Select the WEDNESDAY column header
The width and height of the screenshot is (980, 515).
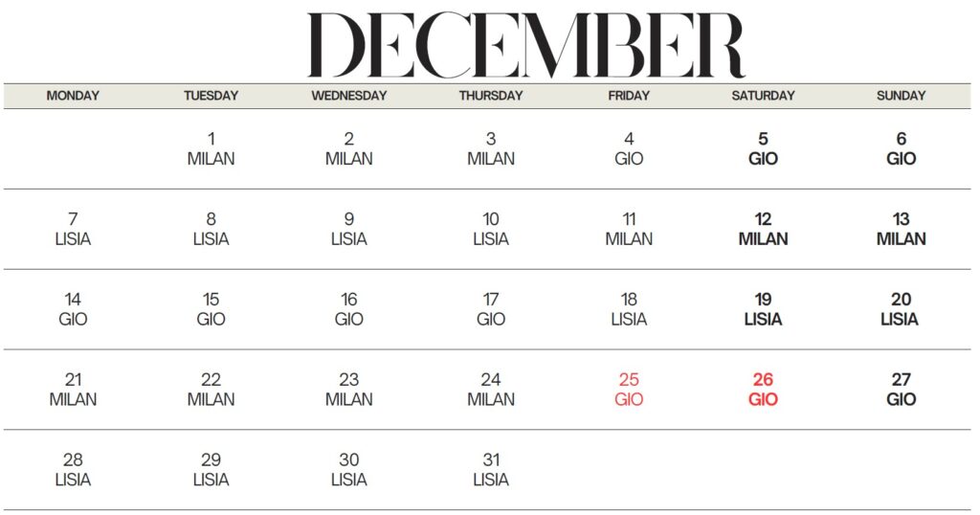coord(349,96)
